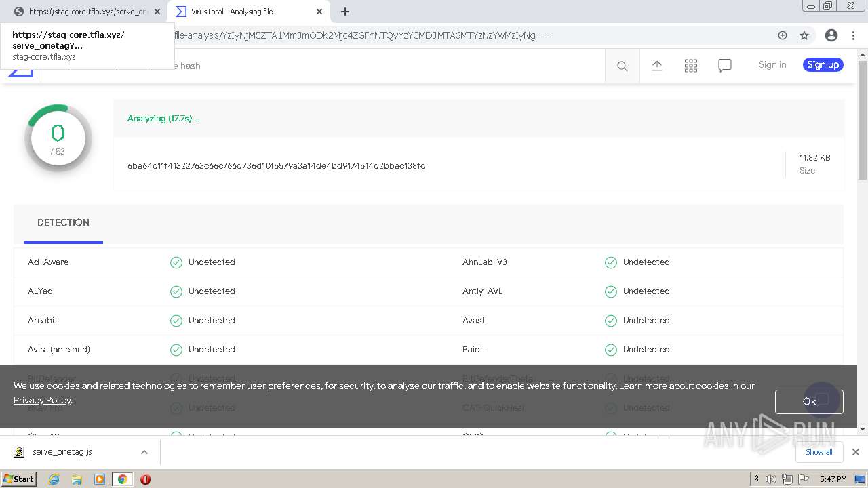
Task: Open the apps grid icon
Action: coord(691,66)
